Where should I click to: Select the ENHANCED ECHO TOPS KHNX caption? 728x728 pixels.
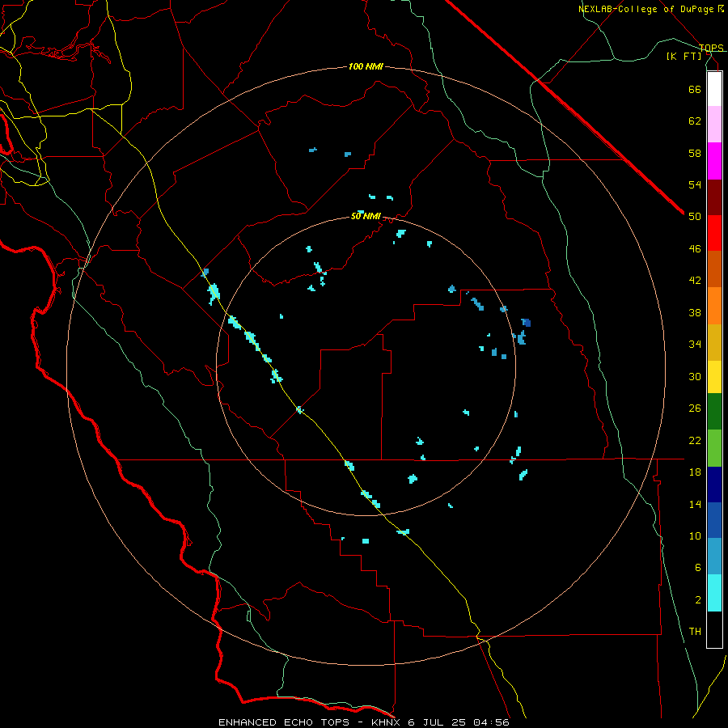pyautogui.click(x=363, y=722)
